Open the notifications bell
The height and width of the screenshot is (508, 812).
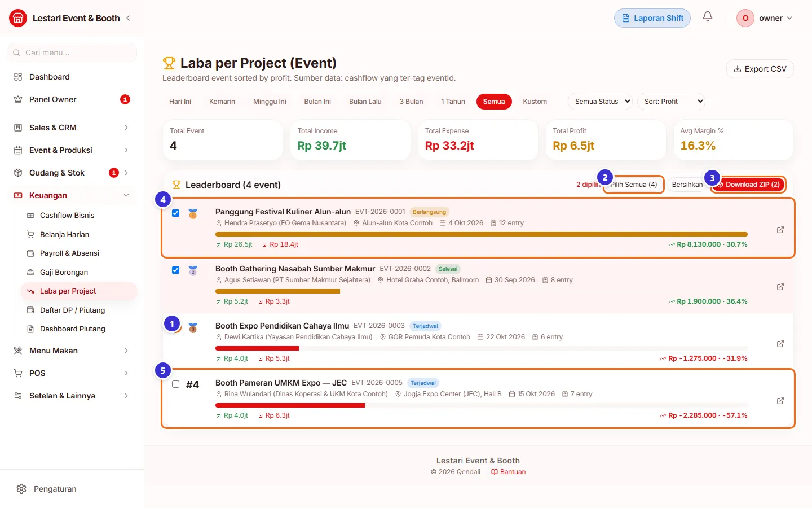[708, 17]
